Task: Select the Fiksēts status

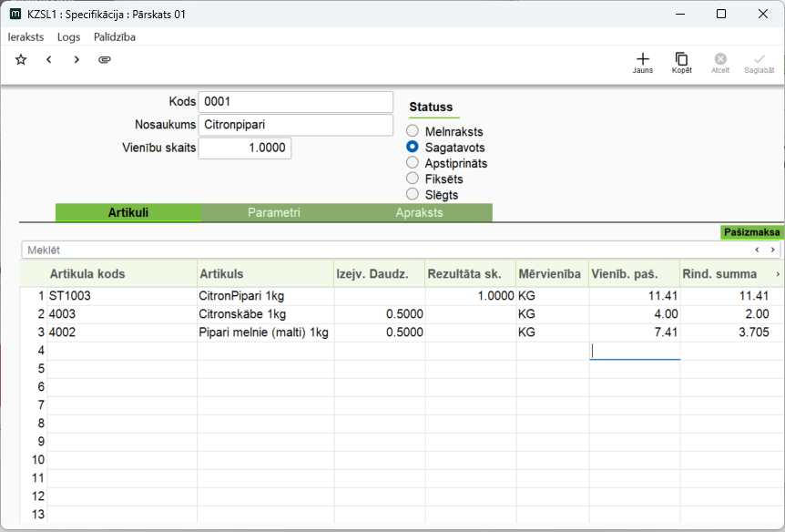Action: point(413,179)
